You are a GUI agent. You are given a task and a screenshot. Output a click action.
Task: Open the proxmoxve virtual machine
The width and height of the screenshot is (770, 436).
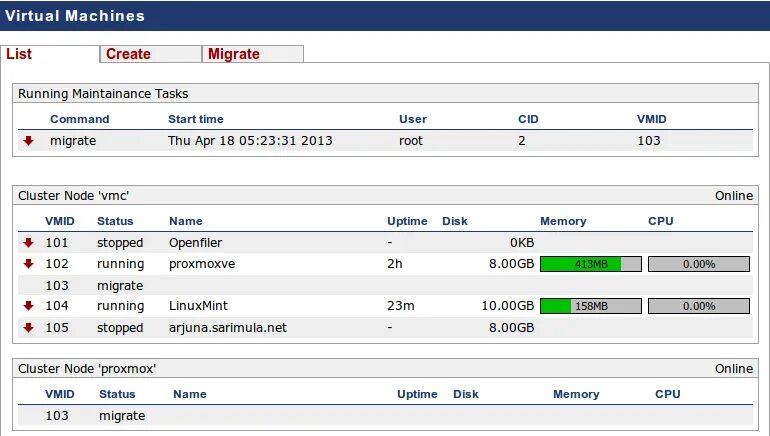click(x=199, y=264)
